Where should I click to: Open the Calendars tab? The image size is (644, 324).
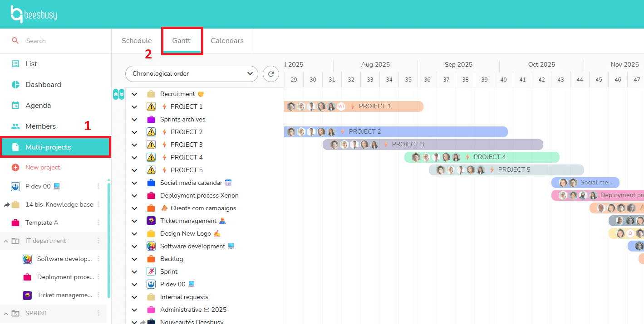tap(227, 40)
